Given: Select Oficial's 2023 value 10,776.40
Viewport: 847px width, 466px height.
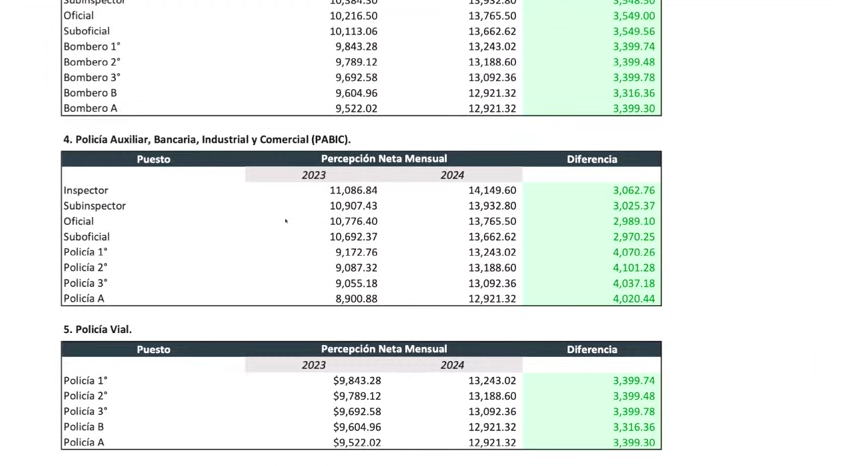Looking at the screenshot, I should point(353,221).
